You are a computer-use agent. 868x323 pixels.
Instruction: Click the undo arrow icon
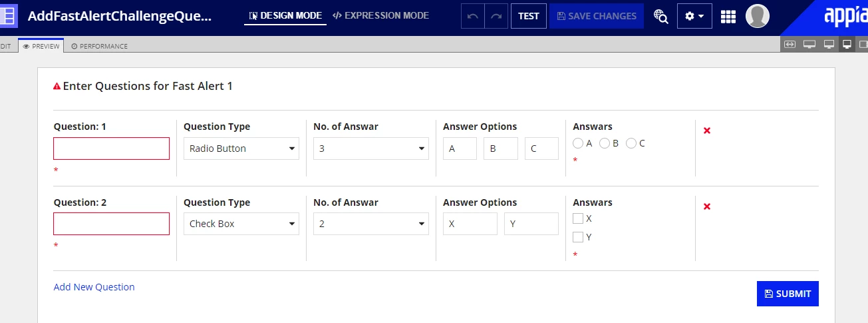(473, 16)
